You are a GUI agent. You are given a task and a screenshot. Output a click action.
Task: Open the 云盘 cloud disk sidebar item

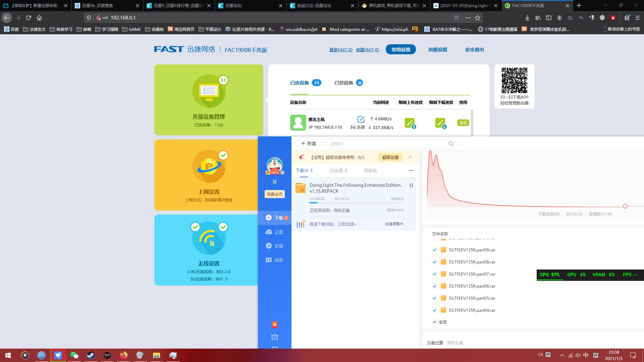click(x=274, y=232)
